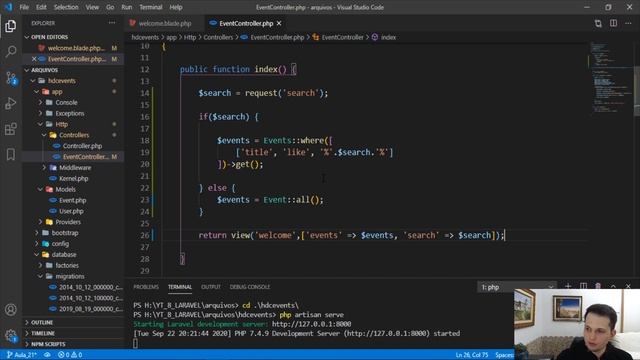
Task: Collapse the ARQUIVOS workspace section
Action: click(x=27, y=70)
